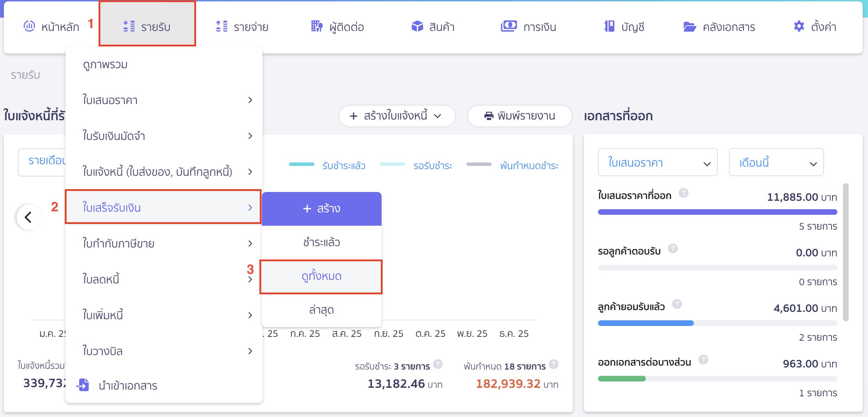
Task: Open the เดือนนี้ period dropdown
Action: coord(776,162)
